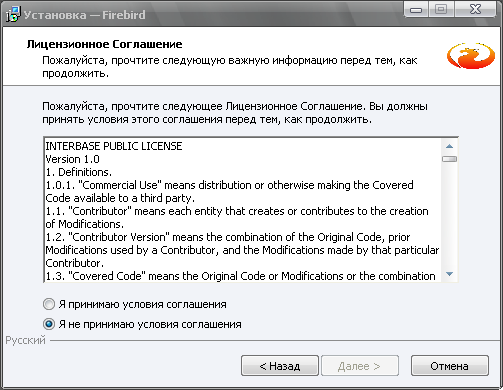Click the license scrollbar down arrow
Screen dimensions: 503x390
coord(449,274)
